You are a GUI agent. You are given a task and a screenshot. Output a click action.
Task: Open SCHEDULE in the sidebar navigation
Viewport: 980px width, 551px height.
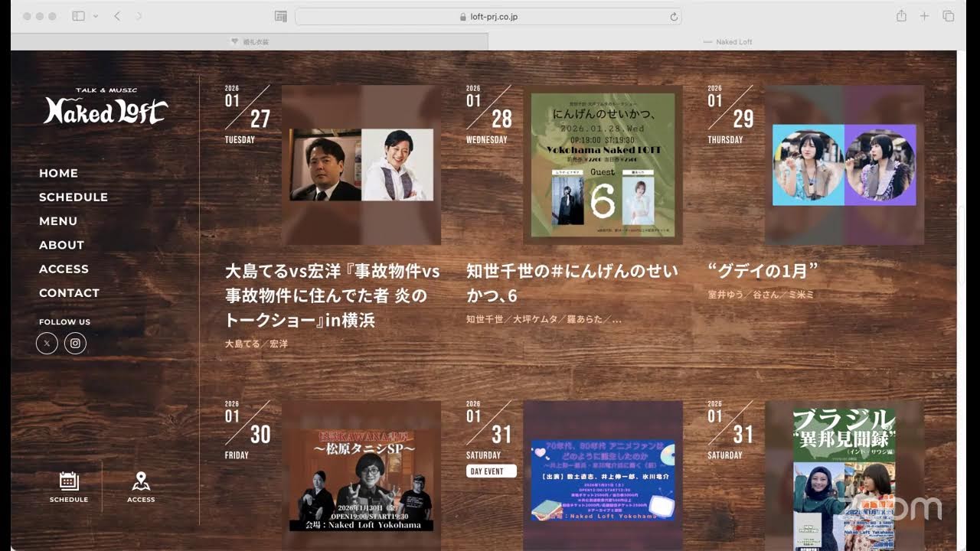[x=73, y=197]
